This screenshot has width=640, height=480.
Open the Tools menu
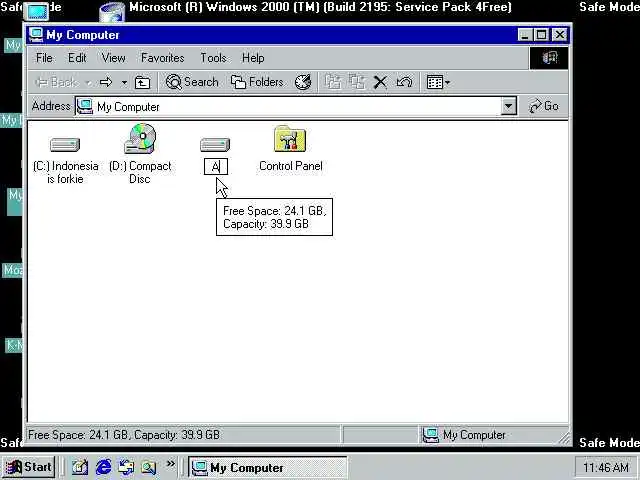tap(213, 58)
